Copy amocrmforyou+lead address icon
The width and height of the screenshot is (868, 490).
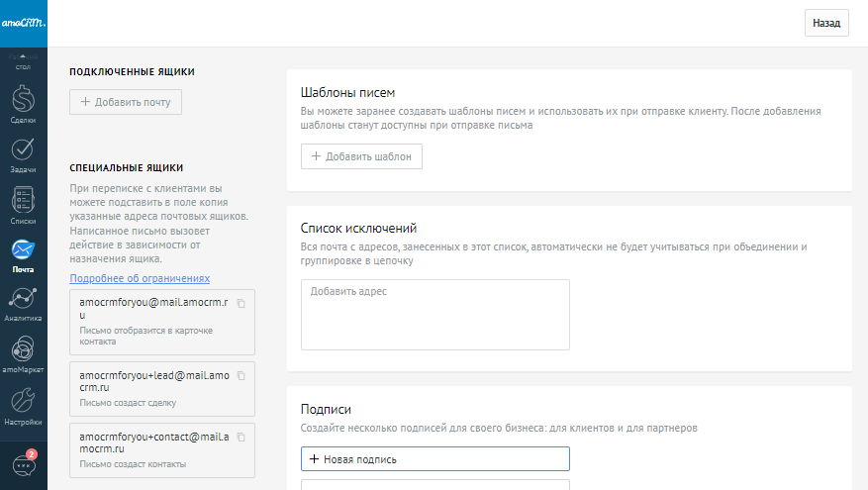tap(241, 376)
